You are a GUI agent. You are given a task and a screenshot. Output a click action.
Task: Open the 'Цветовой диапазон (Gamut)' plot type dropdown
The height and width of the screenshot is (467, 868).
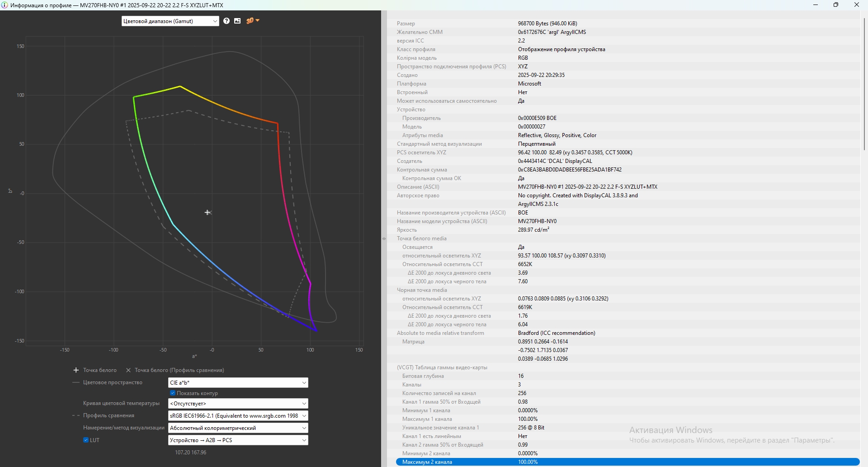(x=170, y=21)
